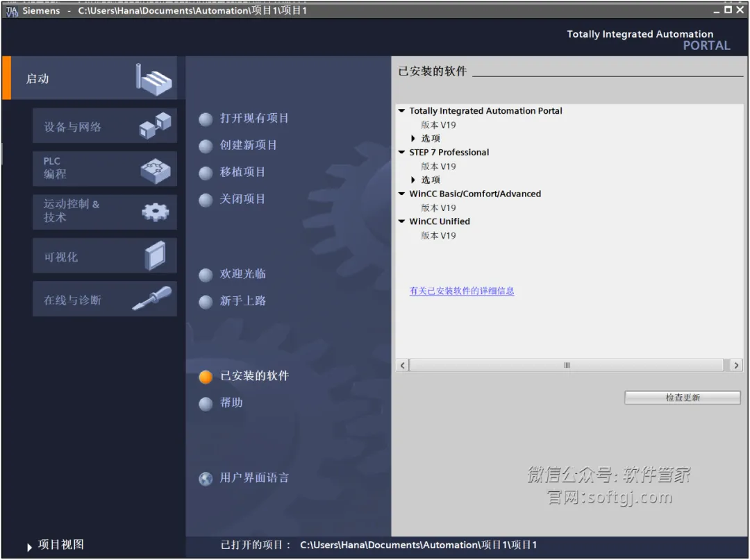Switch to 项目视图
The image size is (750, 560).
coord(60,545)
